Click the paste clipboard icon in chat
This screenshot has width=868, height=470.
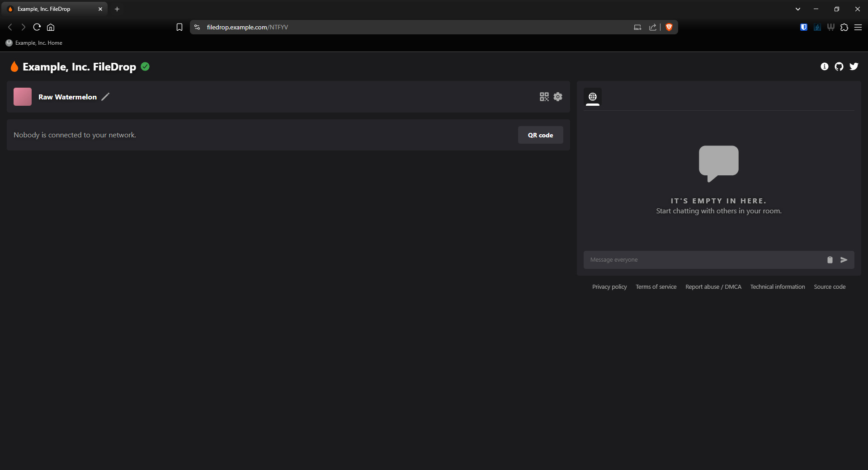pos(830,260)
